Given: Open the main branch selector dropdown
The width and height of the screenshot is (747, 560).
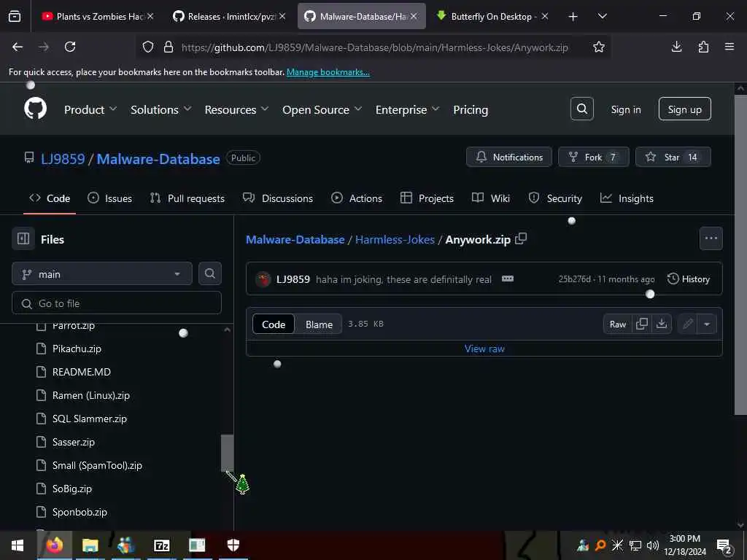Looking at the screenshot, I should (x=102, y=274).
